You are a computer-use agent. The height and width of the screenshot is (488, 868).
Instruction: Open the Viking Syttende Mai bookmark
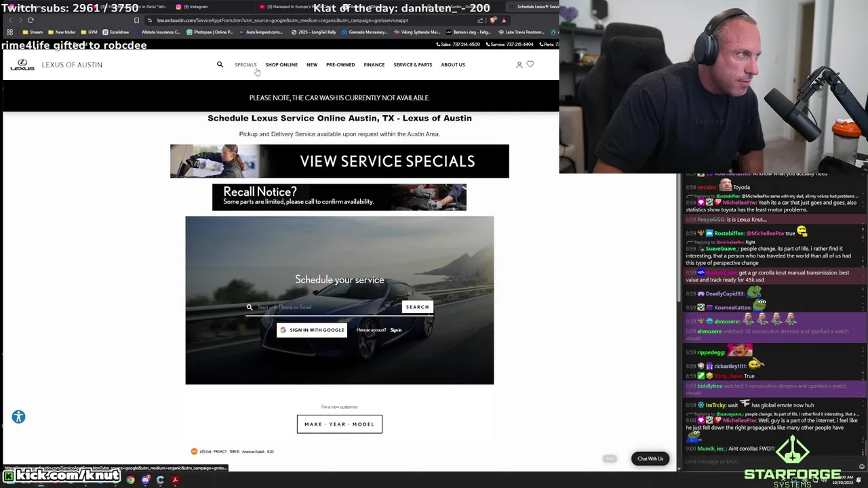click(416, 32)
